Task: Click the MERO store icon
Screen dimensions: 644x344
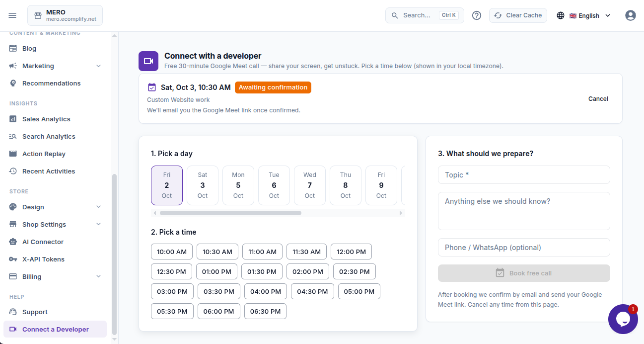Action: (x=38, y=15)
